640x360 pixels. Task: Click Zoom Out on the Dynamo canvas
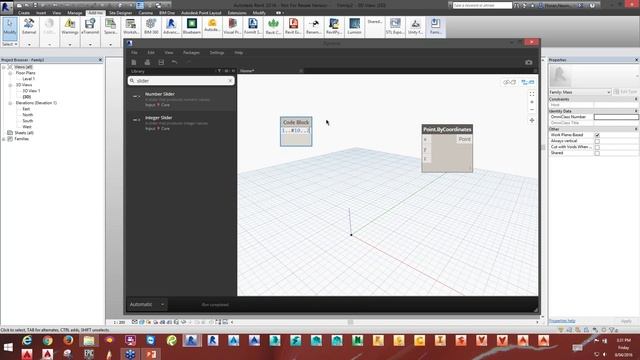532,110
